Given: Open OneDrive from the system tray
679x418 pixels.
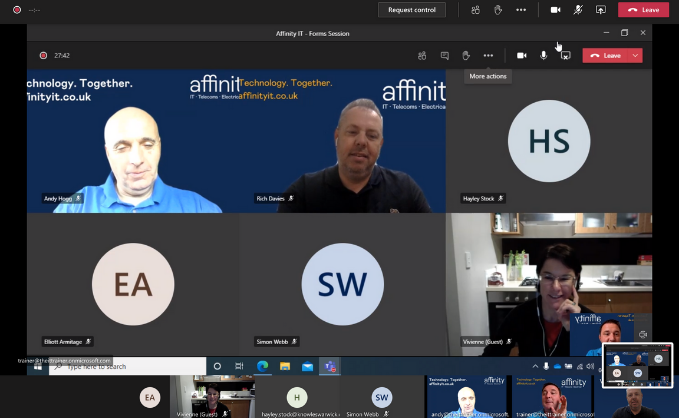Looking at the screenshot, I should click(x=557, y=366).
